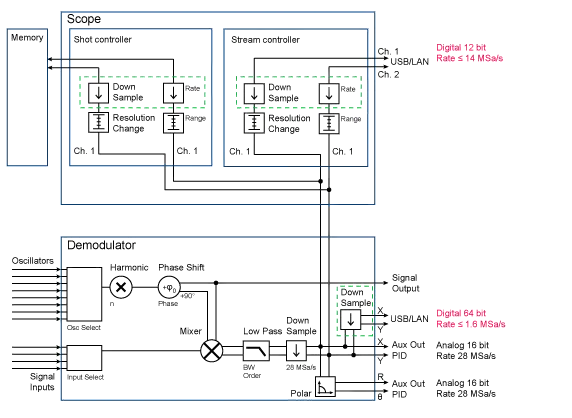The image size is (572, 418).
Task: Click the 'Aux Out' label on X output row
Action: tap(408, 345)
